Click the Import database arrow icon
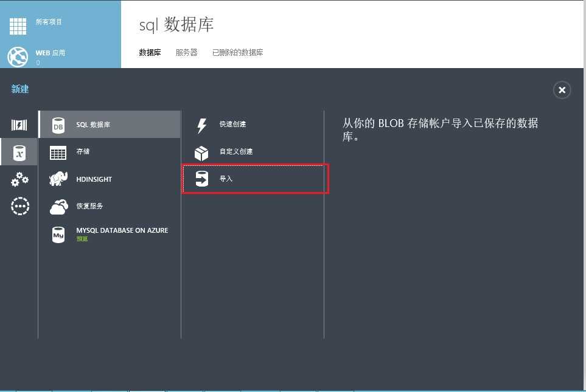 pos(202,179)
